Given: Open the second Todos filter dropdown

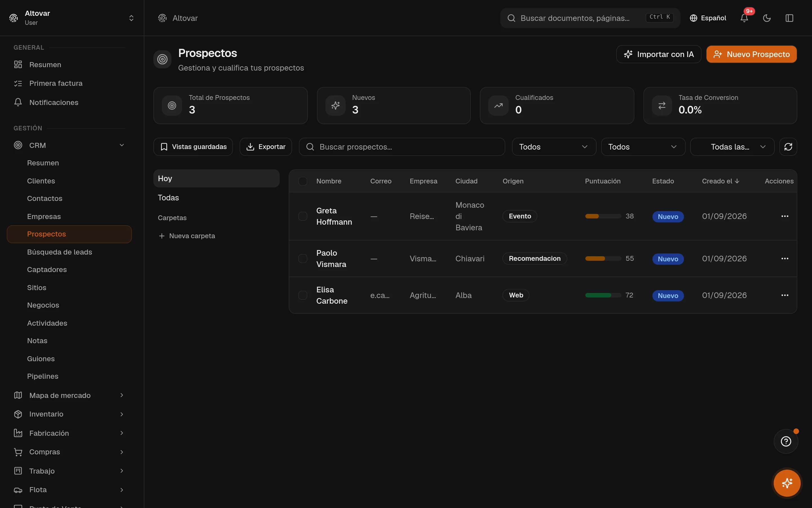Looking at the screenshot, I should click(x=643, y=147).
